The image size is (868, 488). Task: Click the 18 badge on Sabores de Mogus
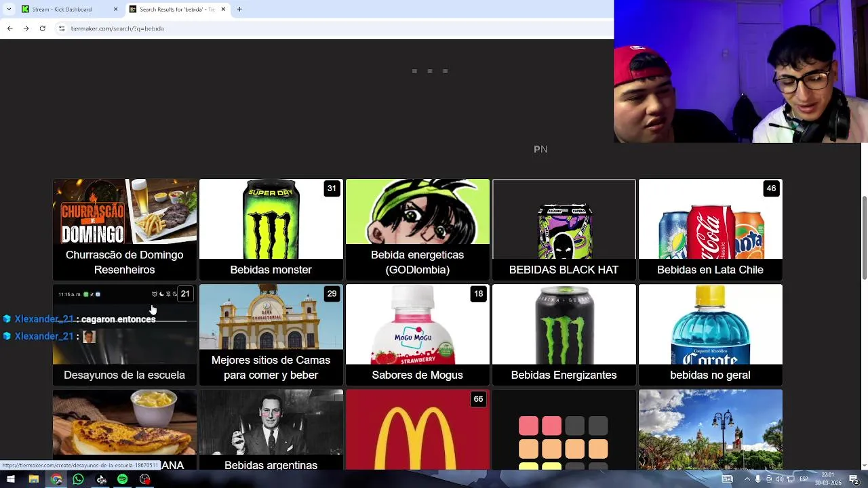pos(478,293)
